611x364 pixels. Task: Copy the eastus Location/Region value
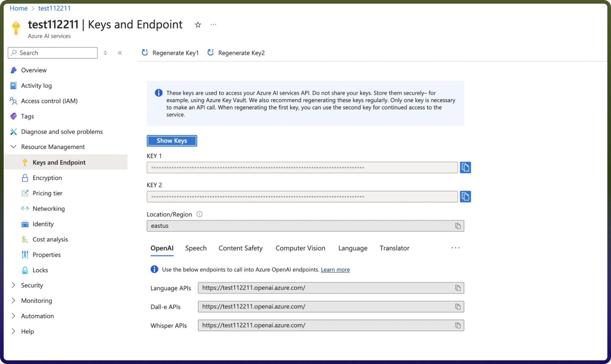tap(458, 226)
